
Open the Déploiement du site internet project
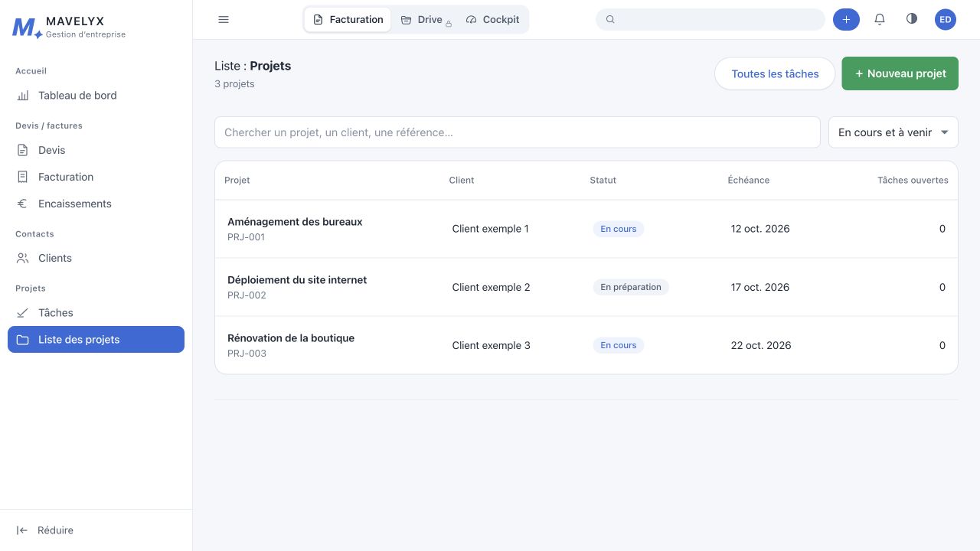pos(297,280)
